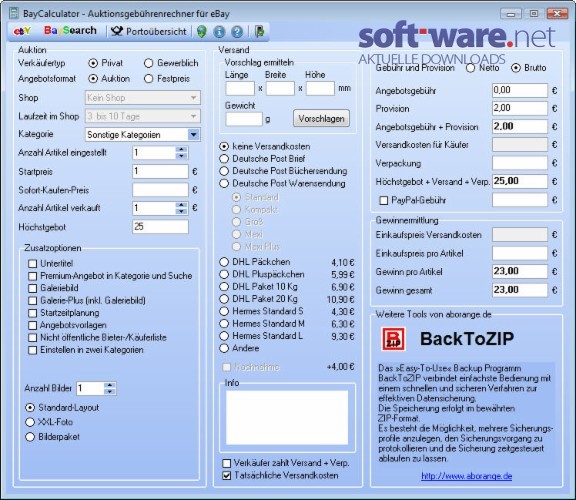Image resolution: width=576 pixels, height=500 pixels.
Task: Enable Premium-Angebot in Kategorie und Suche
Action: [33, 276]
